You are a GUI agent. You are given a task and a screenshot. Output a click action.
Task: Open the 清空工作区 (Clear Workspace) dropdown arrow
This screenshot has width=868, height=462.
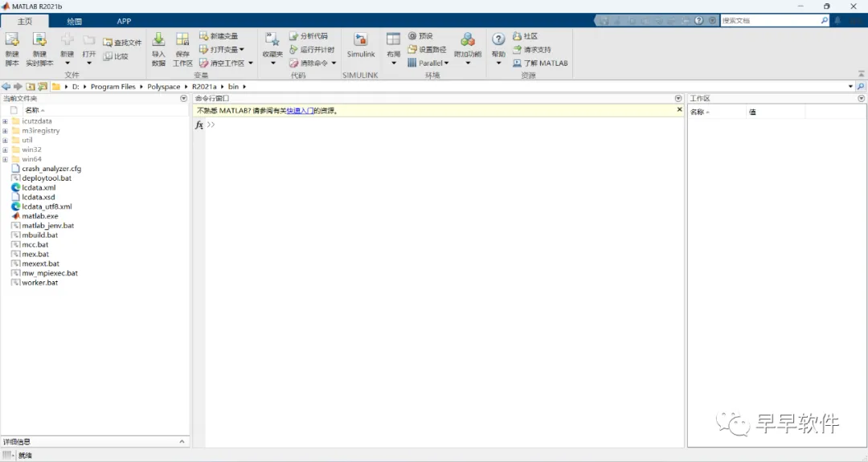pyautogui.click(x=251, y=63)
